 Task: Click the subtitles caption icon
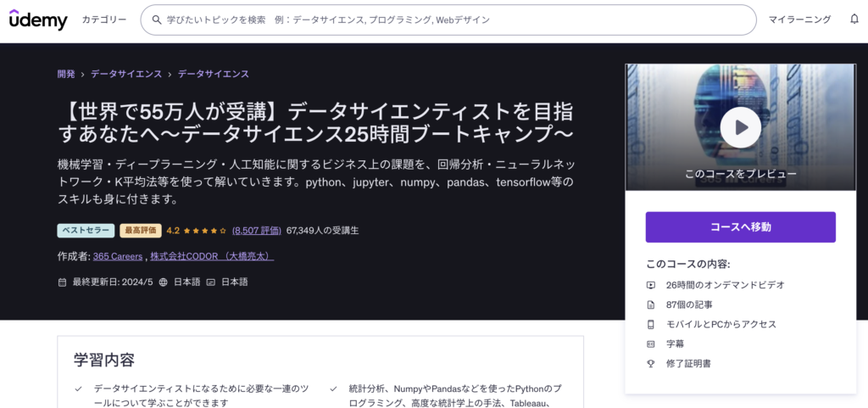pyautogui.click(x=651, y=344)
